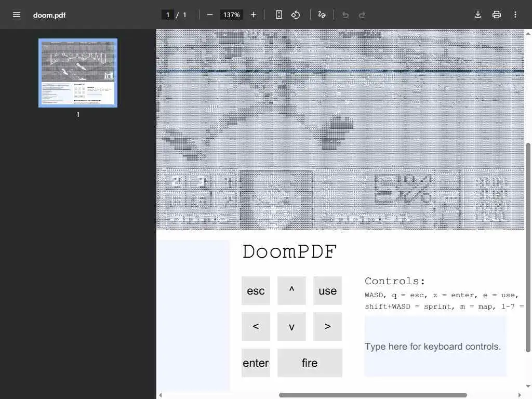Click the vertical scrollbar thumb

point(528,248)
